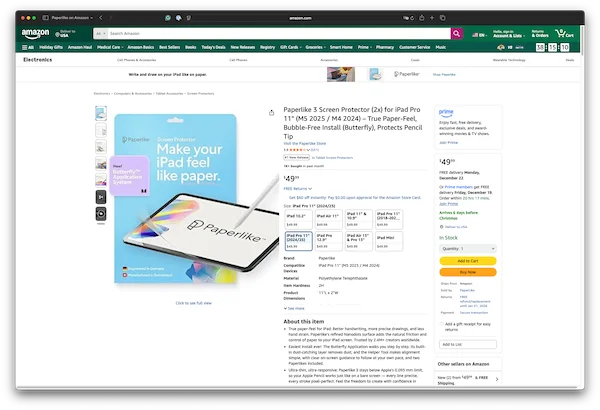Open Returns & Orders link

tap(540, 34)
